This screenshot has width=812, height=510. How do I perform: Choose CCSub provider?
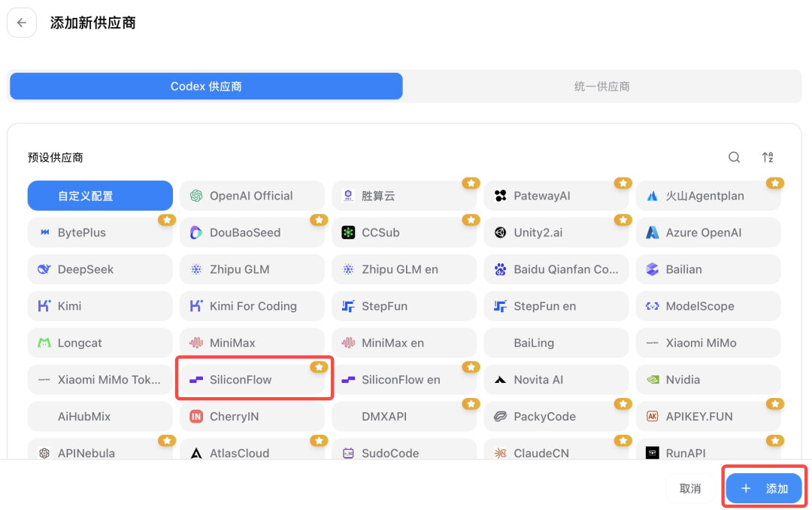tap(404, 232)
